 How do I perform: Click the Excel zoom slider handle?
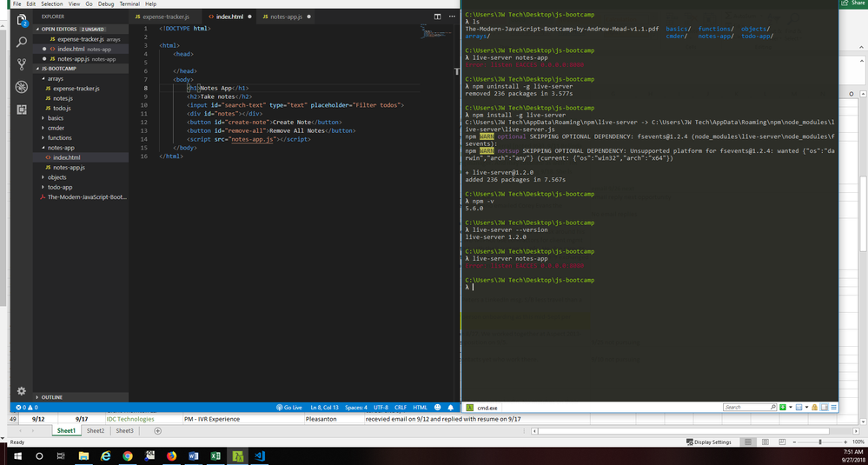(820, 442)
